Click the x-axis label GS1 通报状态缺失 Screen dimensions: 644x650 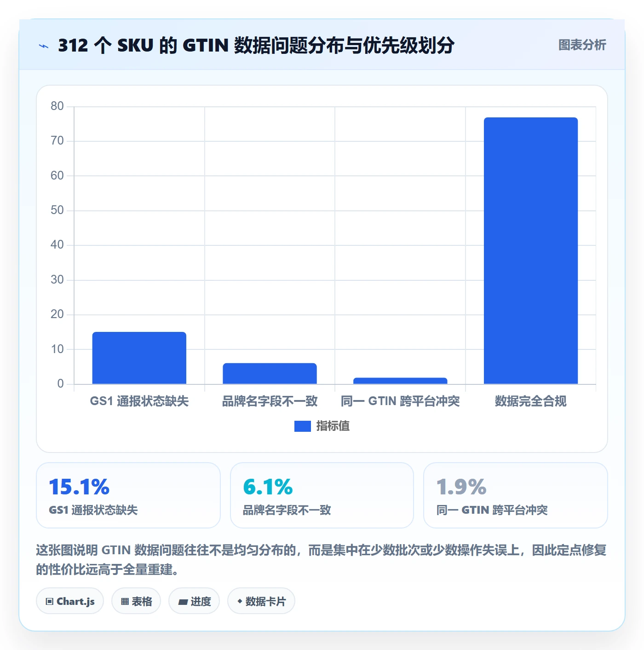(139, 401)
